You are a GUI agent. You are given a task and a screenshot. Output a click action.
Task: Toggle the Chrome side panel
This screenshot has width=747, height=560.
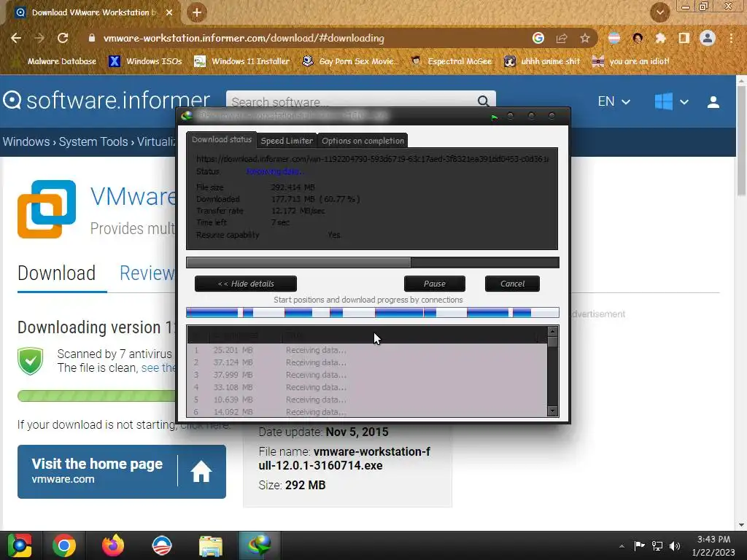pyautogui.click(x=684, y=38)
